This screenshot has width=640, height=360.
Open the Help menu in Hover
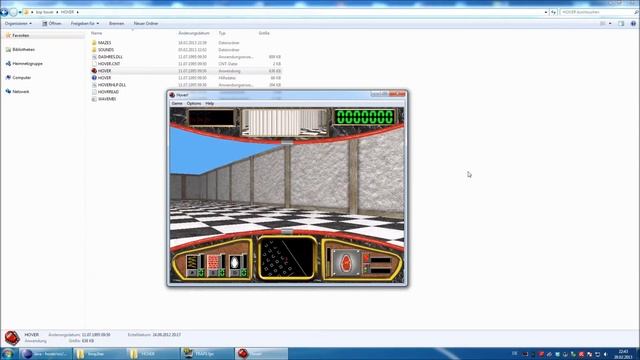click(x=209, y=104)
